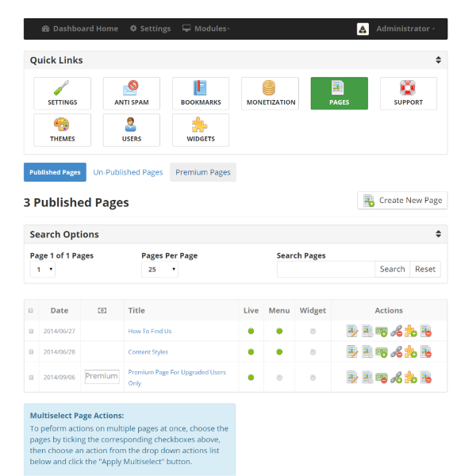Open the Modules menu in top bar
Image resolution: width=476 pixels, height=476 pixels.
pyautogui.click(x=206, y=29)
